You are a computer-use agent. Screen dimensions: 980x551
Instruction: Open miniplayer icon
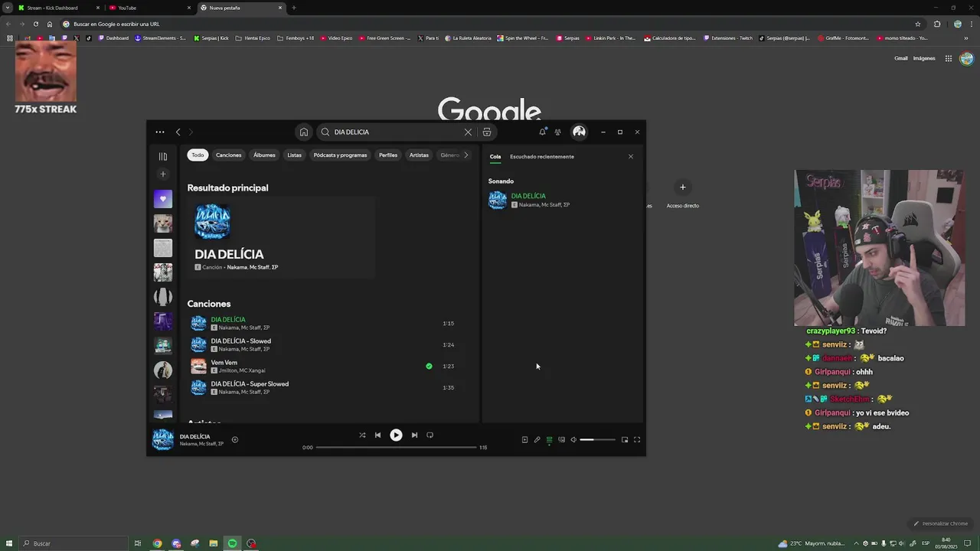pos(625,439)
